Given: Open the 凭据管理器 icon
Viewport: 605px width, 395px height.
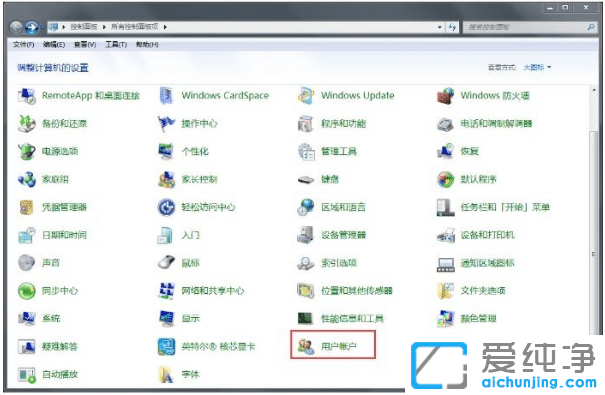Looking at the screenshot, I should point(27,207).
